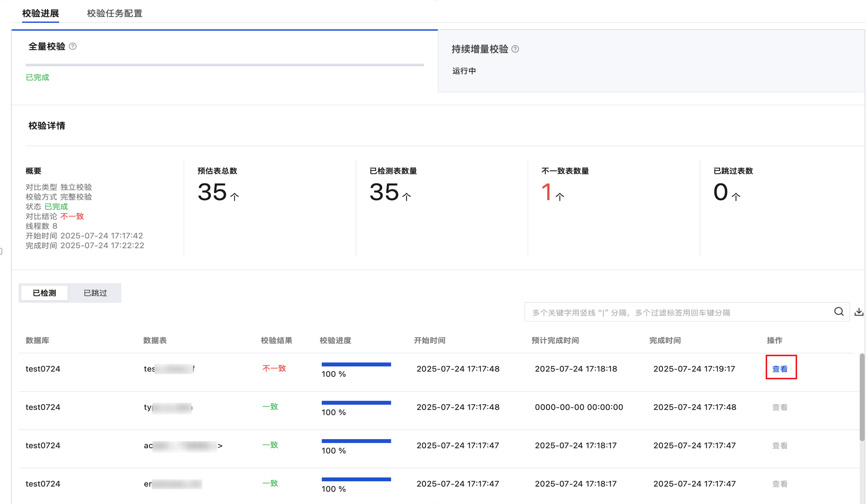This screenshot has width=868, height=504.
Task: Switch to 校验任务配置 tab
Action: point(114,13)
